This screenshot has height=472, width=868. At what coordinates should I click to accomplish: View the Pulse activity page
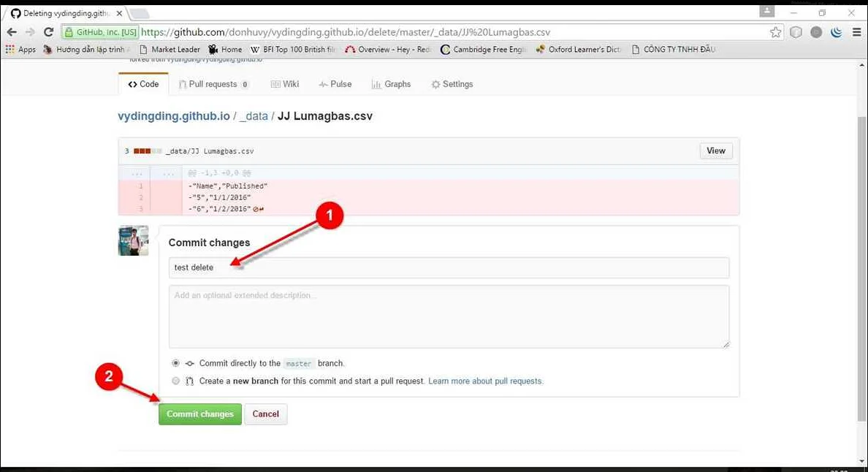(x=335, y=83)
